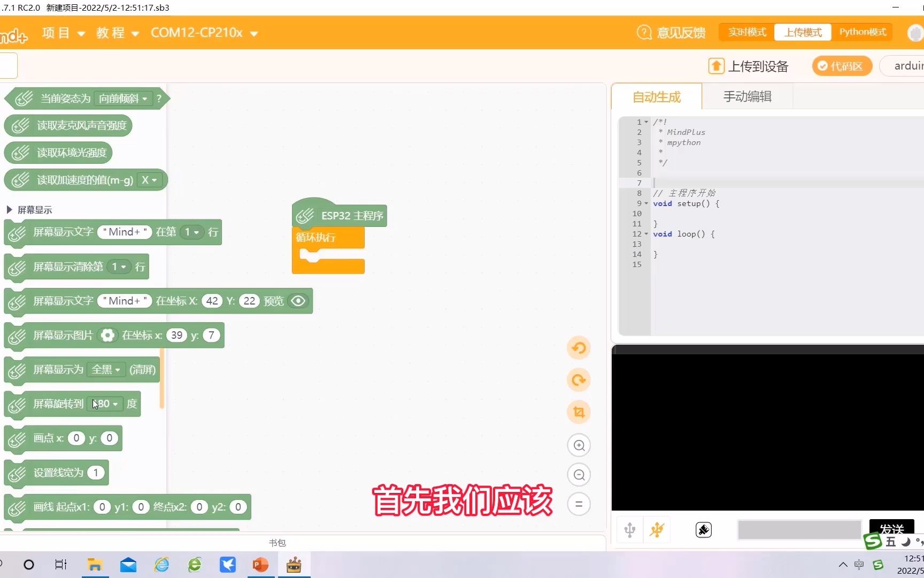Click the clear terminal output icon
The width and height of the screenshot is (924, 578).
tap(704, 530)
